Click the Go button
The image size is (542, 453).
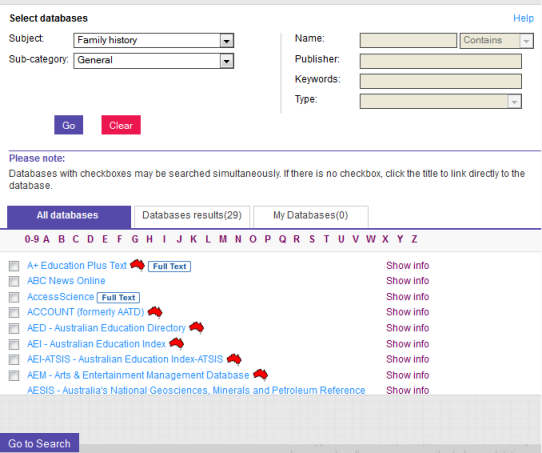coord(68,125)
